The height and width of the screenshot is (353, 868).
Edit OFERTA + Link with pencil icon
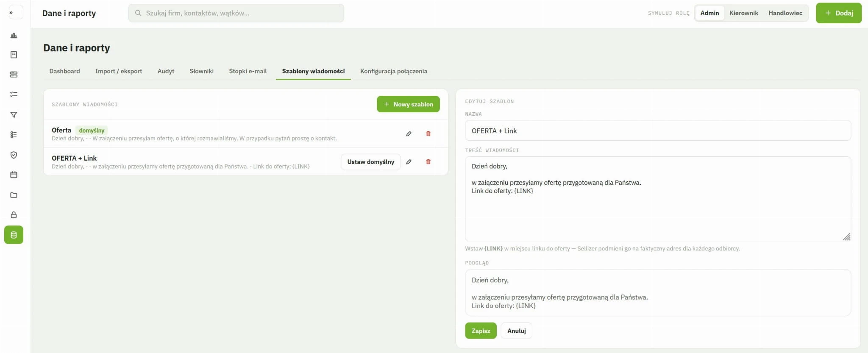[x=409, y=161]
